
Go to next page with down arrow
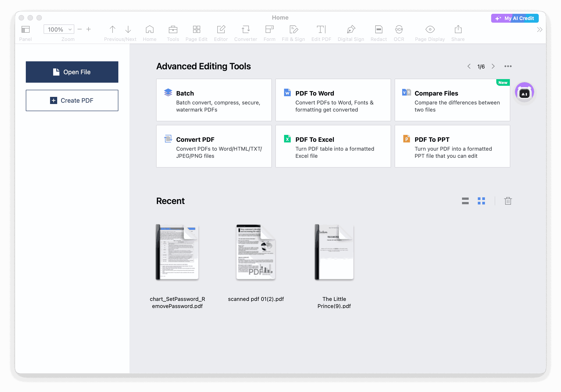(x=128, y=30)
